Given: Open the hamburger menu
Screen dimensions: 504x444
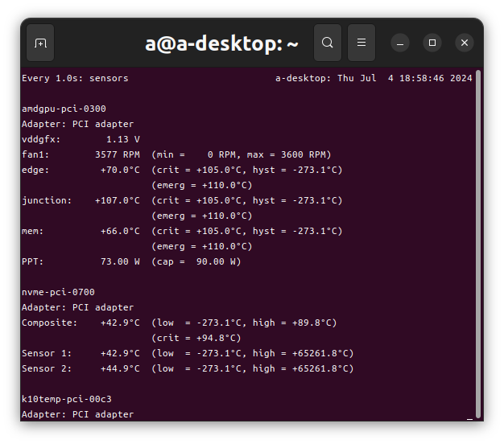Looking at the screenshot, I should pyautogui.click(x=361, y=43).
